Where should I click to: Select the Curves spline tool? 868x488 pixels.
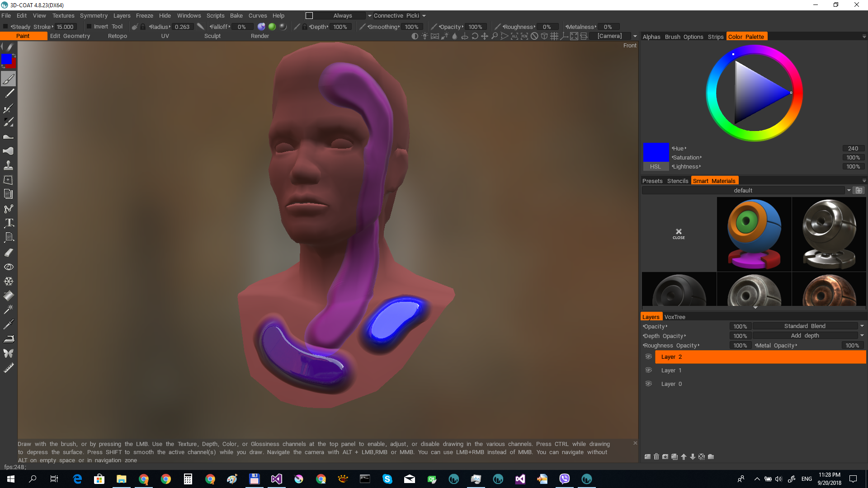click(x=8, y=209)
